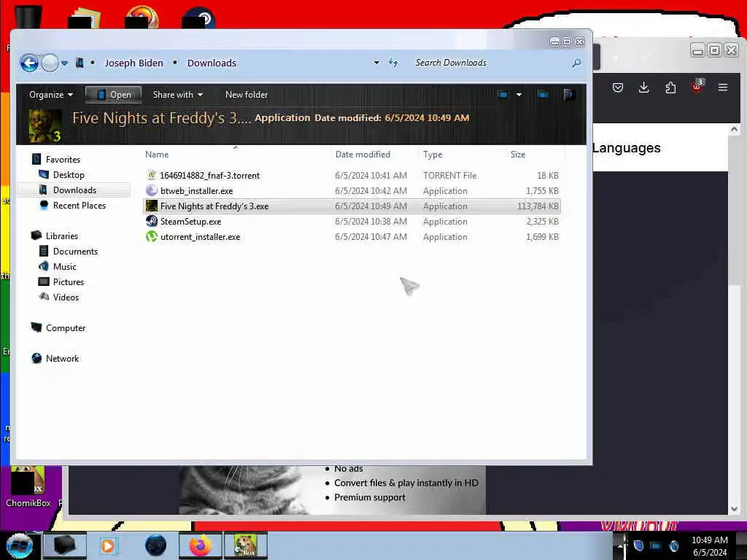The image size is (747, 560).
Task: Click Libraries in navigation pane
Action: [x=61, y=236]
